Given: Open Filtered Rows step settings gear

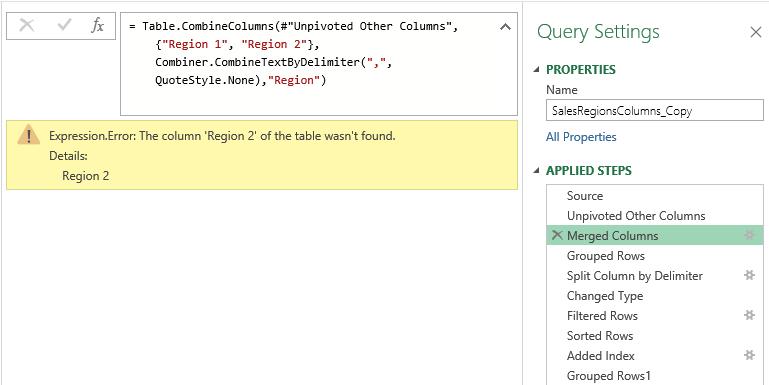Looking at the screenshot, I should pyautogui.click(x=749, y=315).
